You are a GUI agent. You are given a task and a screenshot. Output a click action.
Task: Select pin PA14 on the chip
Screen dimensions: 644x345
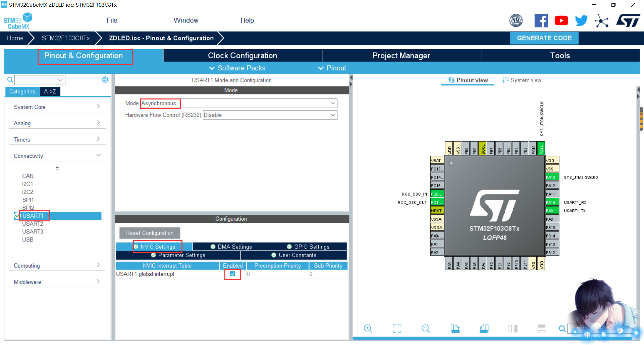[541, 148]
